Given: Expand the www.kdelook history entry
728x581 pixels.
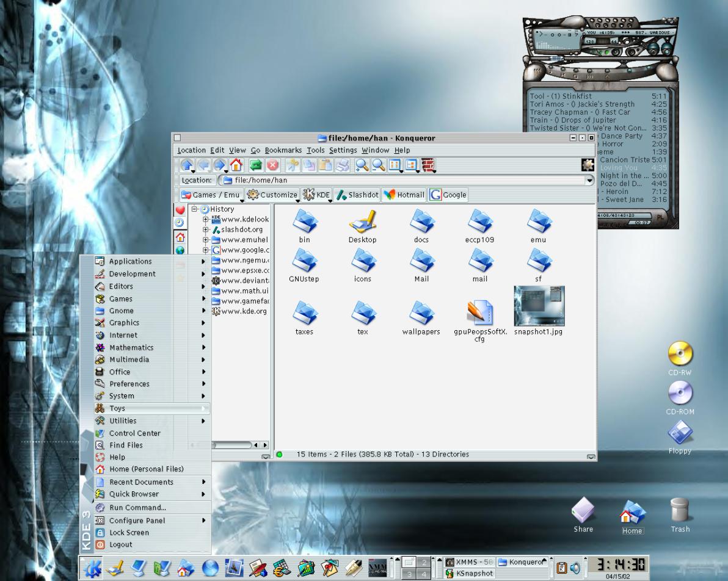Looking at the screenshot, I should tap(205, 219).
